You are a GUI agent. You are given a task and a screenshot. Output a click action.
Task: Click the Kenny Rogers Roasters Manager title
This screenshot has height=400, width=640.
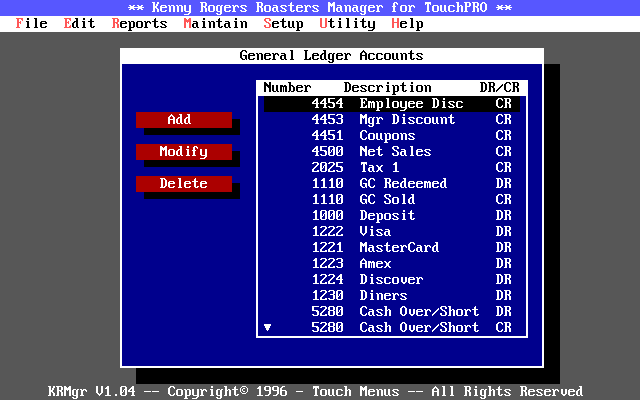click(320, 8)
